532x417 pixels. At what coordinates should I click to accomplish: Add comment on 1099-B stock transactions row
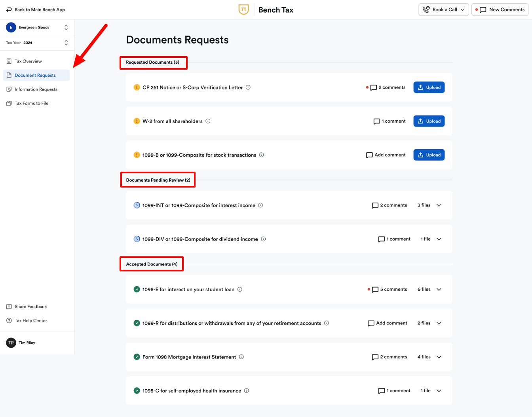(x=386, y=155)
